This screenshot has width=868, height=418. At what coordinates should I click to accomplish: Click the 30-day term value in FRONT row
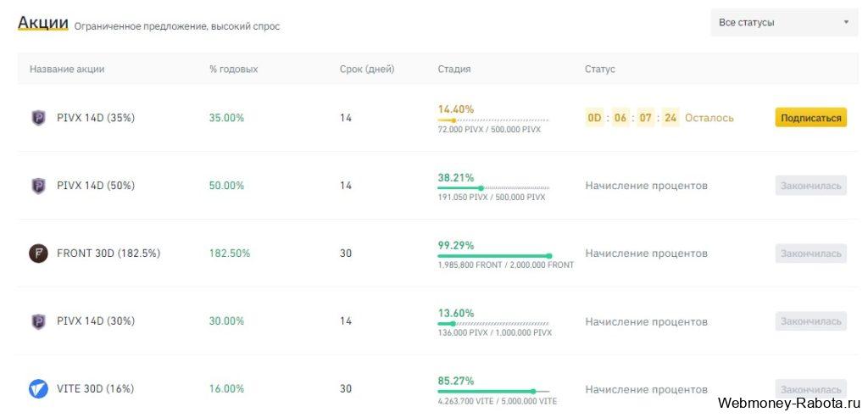[346, 254]
